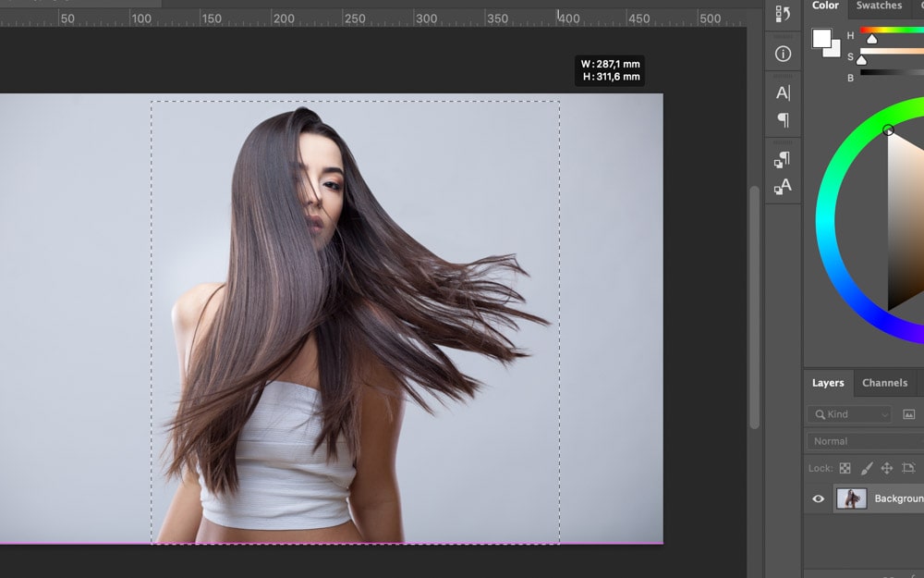Open the Character Styles panel icon
This screenshot has width=924, height=578.
783,187
